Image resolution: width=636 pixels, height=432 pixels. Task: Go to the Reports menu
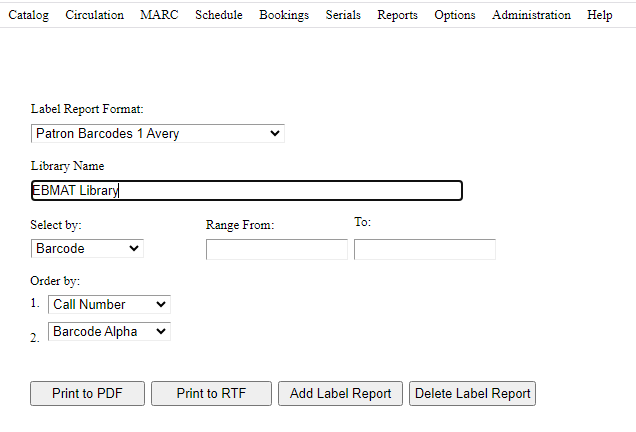(397, 15)
